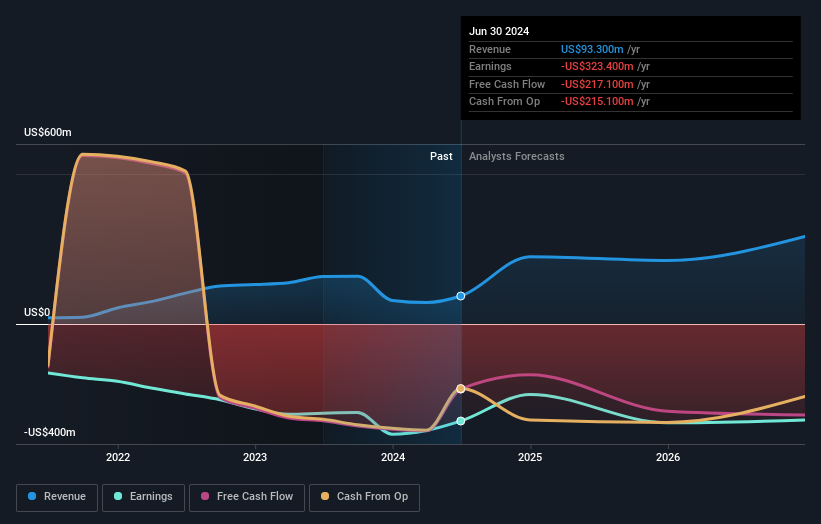The image size is (821, 524).
Task: Click the tooltip 'Revenue' row label
Action: tap(490, 49)
